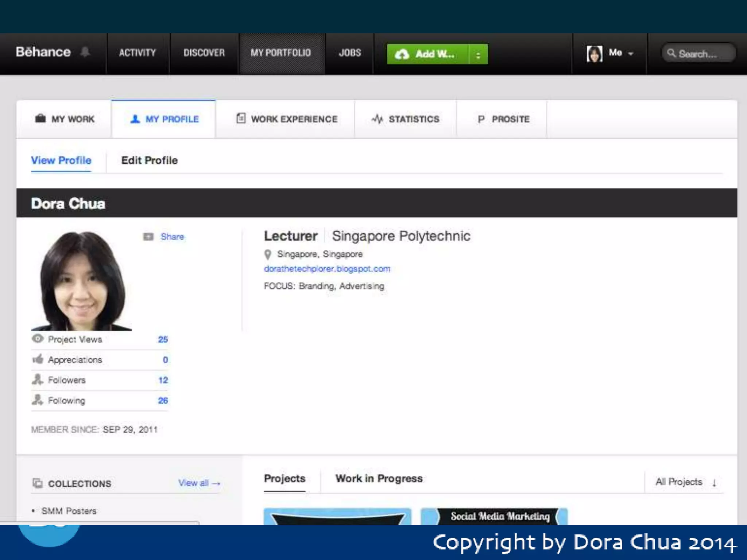Image resolution: width=747 pixels, height=560 pixels.
Task: Click into the Search input field
Action: coord(698,54)
